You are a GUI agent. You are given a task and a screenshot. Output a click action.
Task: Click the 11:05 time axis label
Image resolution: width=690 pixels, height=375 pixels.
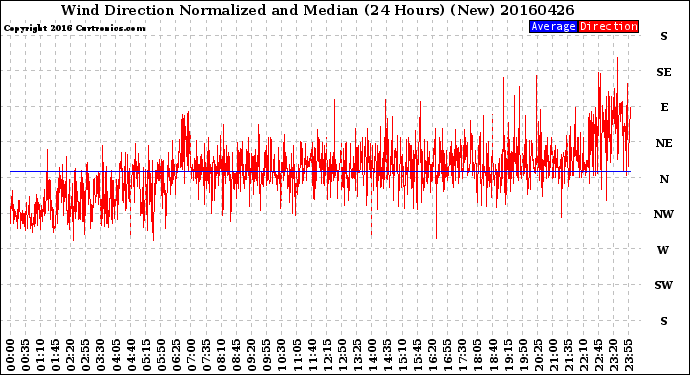297,355
